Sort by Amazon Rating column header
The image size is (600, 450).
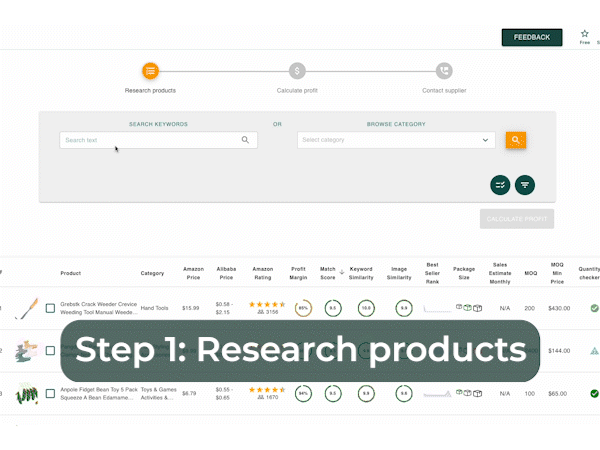pyautogui.click(x=262, y=273)
